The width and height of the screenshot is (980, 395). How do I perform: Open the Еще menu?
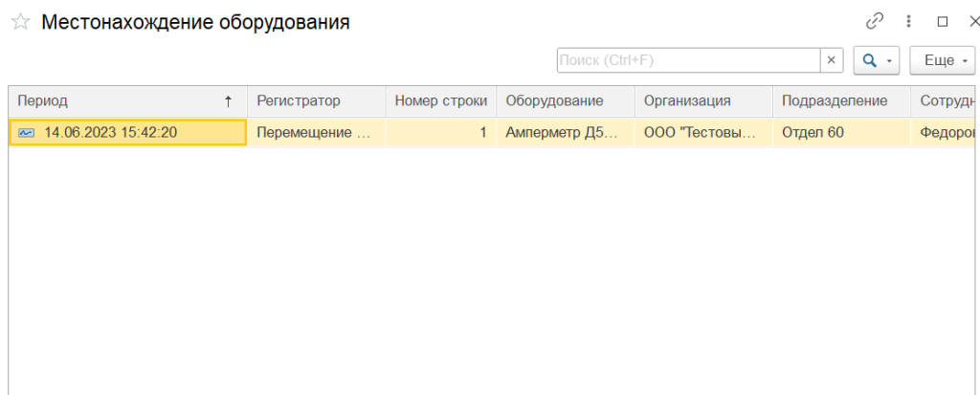pos(943,60)
